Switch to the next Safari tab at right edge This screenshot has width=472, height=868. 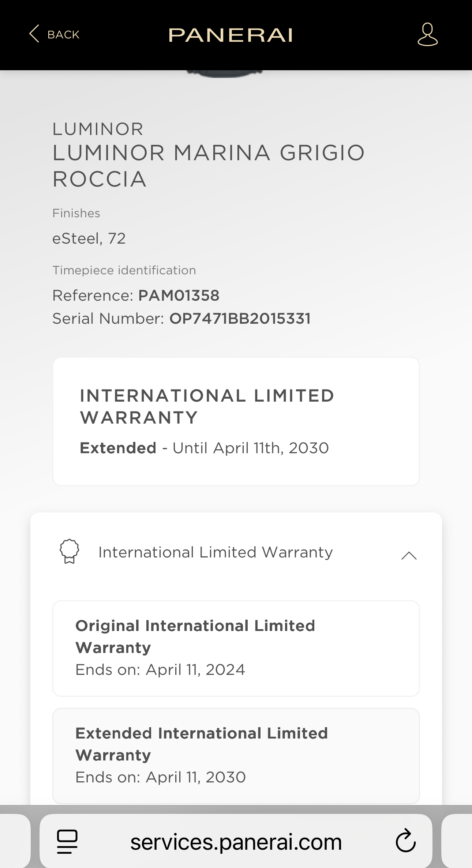coord(457,841)
